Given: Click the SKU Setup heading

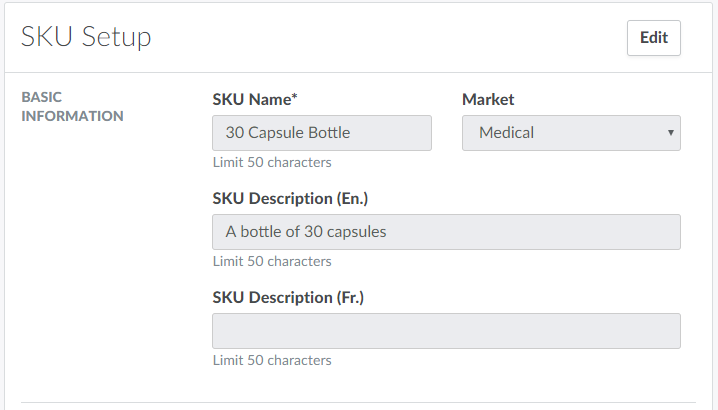Looking at the screenshot, I should point(87,38).
